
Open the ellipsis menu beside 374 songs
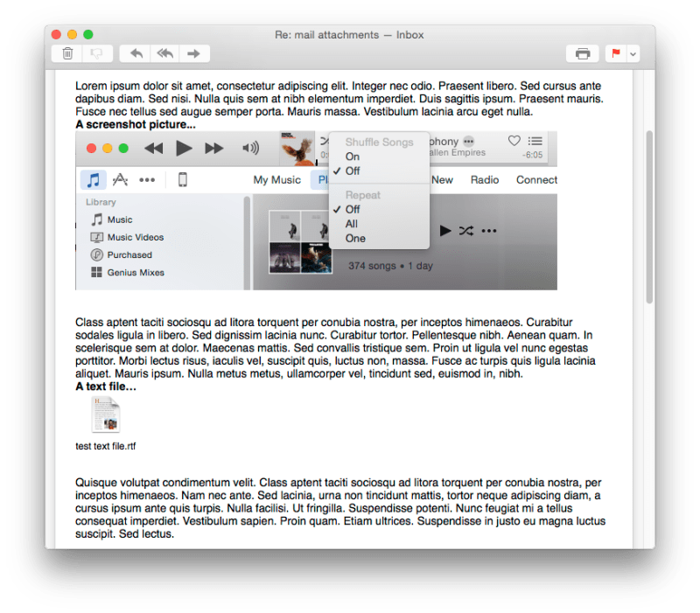tap(487, 230)
